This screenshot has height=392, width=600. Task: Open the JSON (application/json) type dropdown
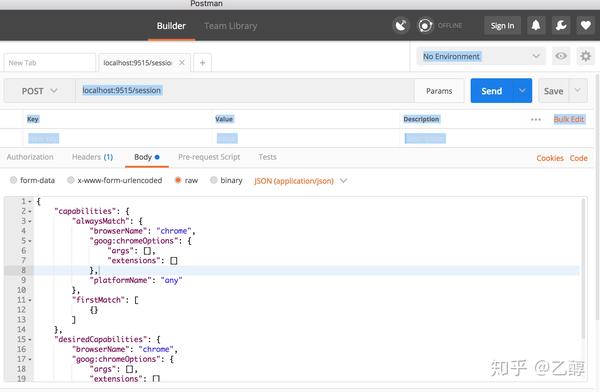[x=300, y=181]
